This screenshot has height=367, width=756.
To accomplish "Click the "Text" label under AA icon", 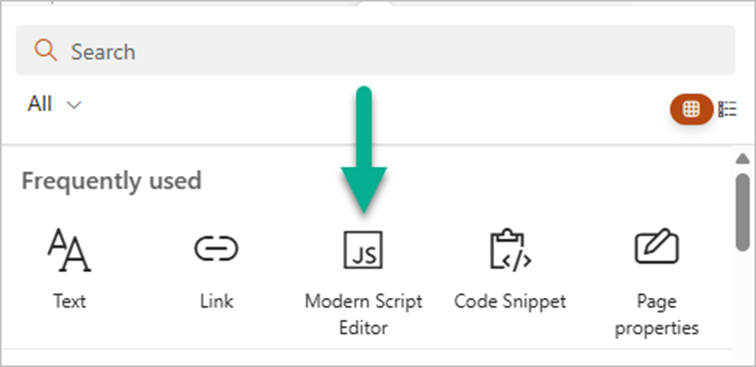I will coord(69,301).
